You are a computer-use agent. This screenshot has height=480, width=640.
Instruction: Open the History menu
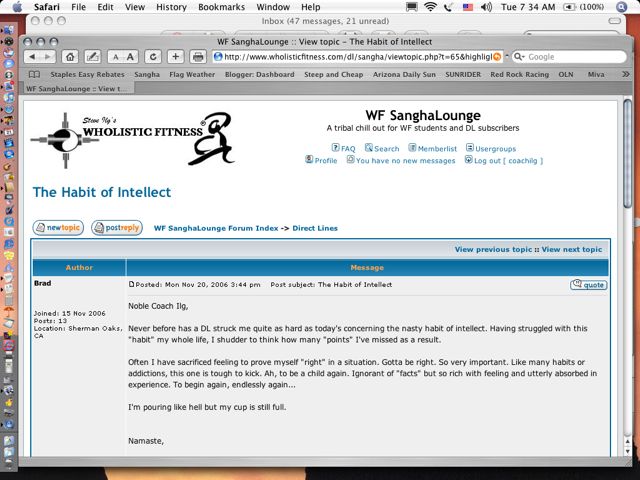coord(171,7)
